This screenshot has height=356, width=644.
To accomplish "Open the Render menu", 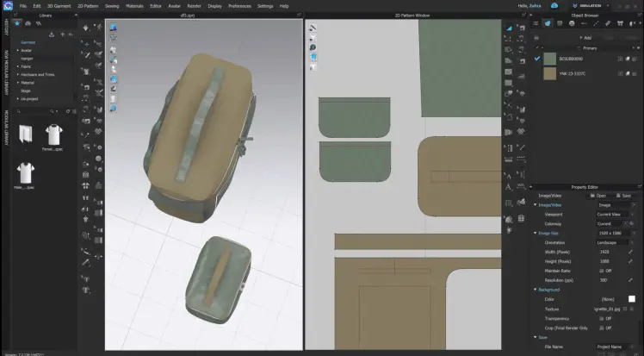I will click(195, 6).
